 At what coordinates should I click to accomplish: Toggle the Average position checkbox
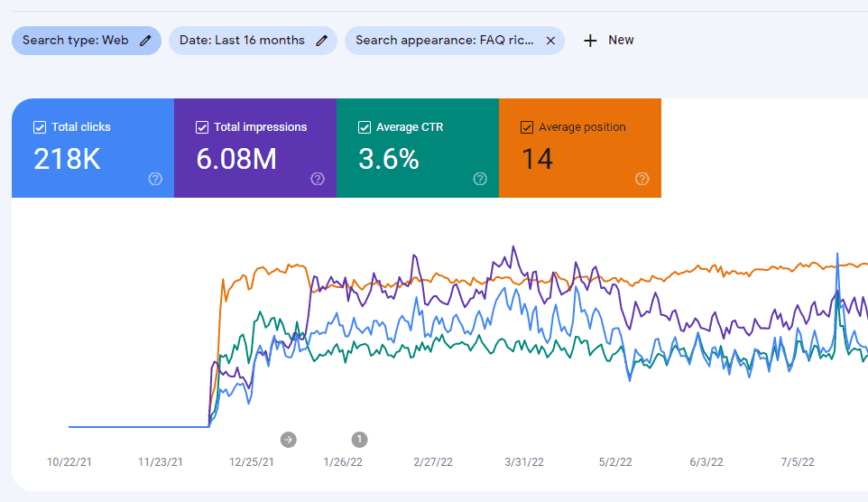[x=527, y=127]
